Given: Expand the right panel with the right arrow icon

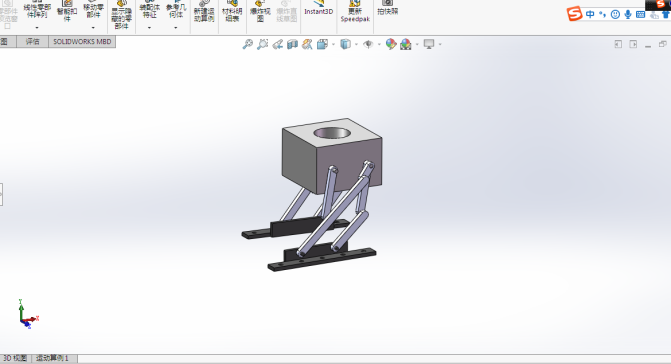Looking at the screenshot, I should (633, 44).
